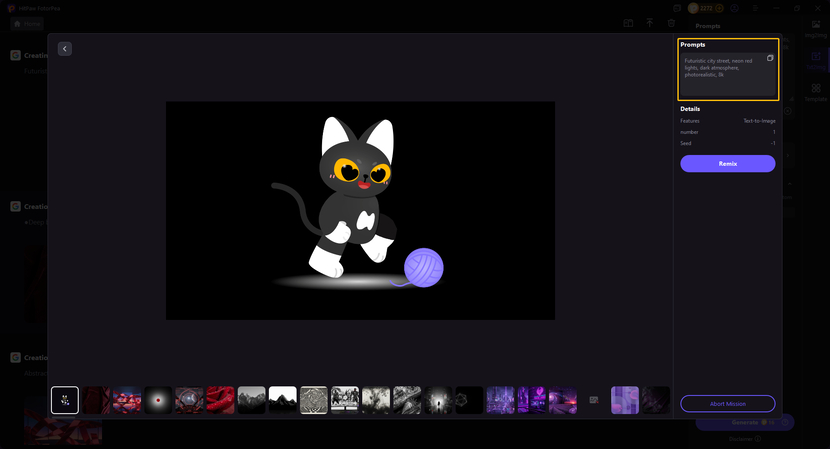
Task: Click the upload arrow icon in toolbar
Action: point(650,23)
